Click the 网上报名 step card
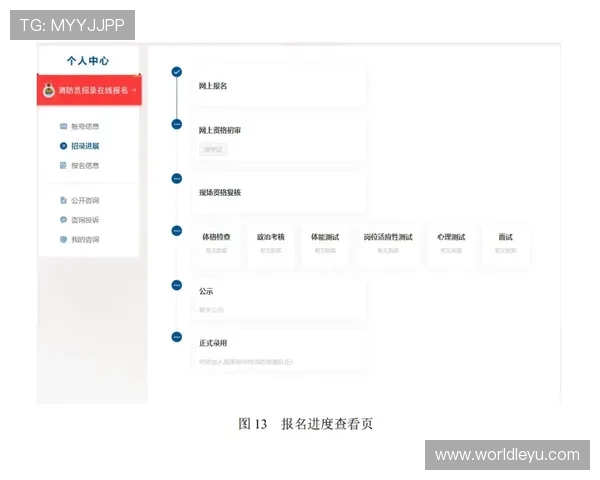Image resolution: width=600 pixels, height=480 pixels. pos(279,86)
